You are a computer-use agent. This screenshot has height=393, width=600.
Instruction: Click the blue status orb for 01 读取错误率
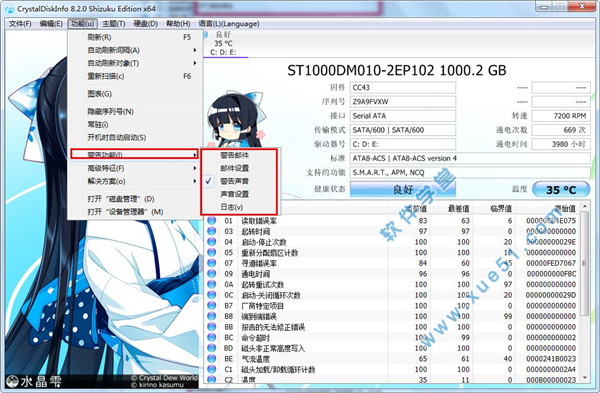(212, 220)
